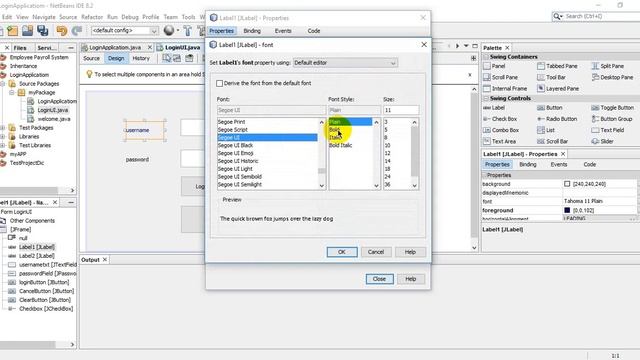Click the Size input field
Viewport: 640px width, 360px height.
click(401, 110)
